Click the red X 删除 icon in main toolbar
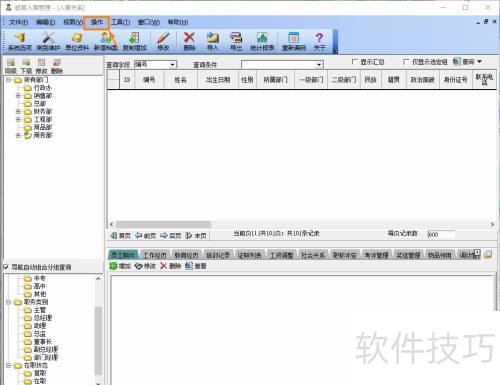Screen dimensions: 500x385 (189, 41)
